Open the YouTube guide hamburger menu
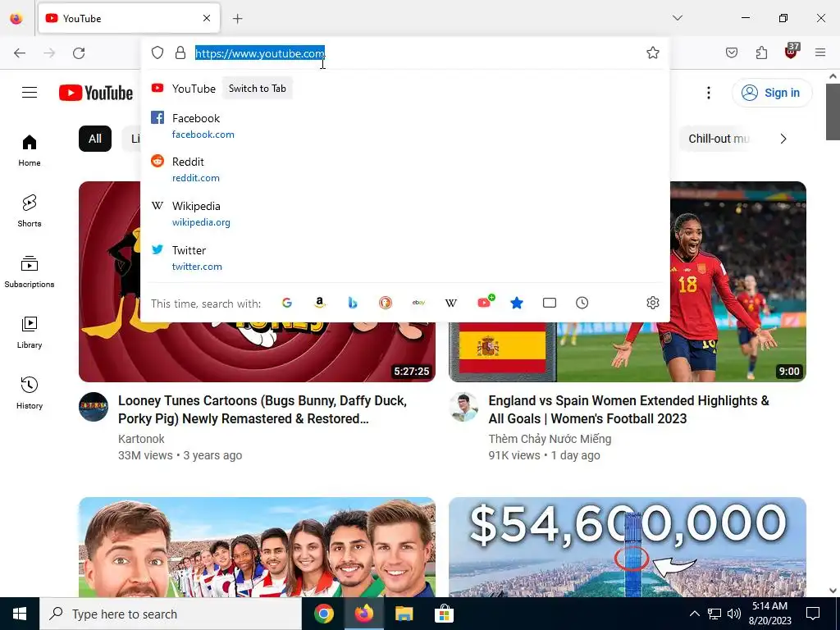 30,93
